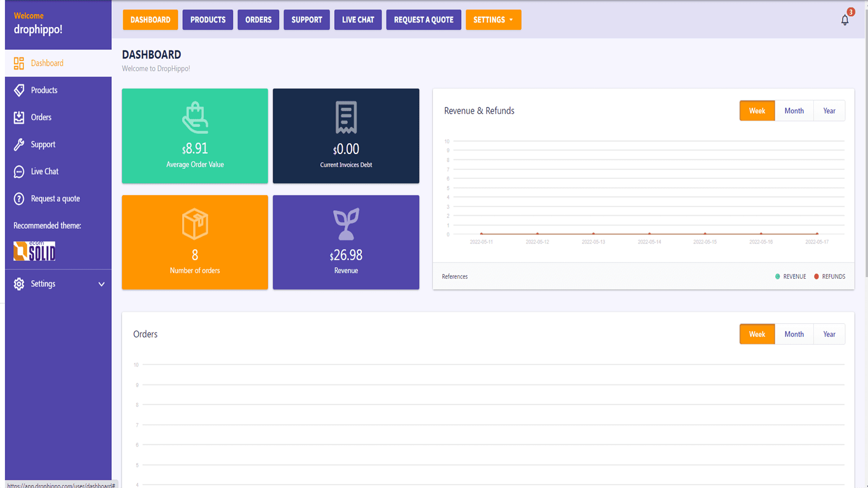Open LIVE CHAT from the top navigation

coord(358,20)
